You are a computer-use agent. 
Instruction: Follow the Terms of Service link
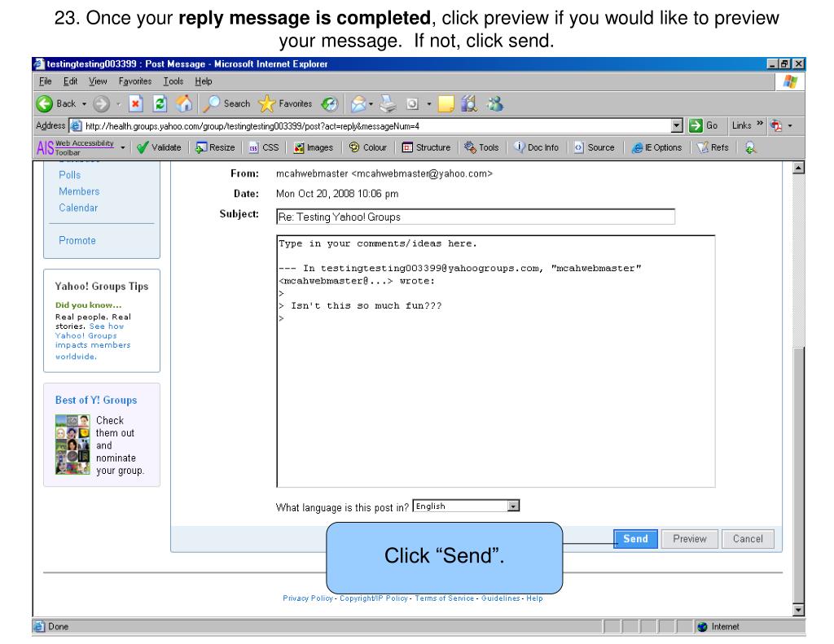(445, 598)
